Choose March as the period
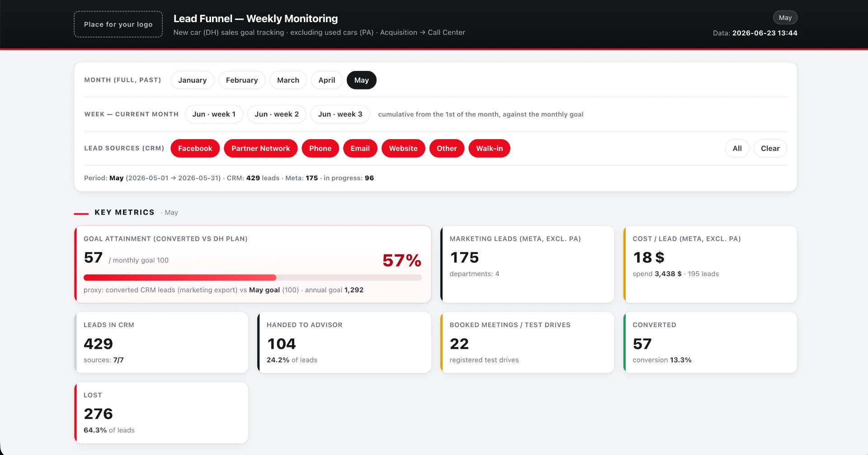Viewport: 868px width, 455px height. pos(288,80)
